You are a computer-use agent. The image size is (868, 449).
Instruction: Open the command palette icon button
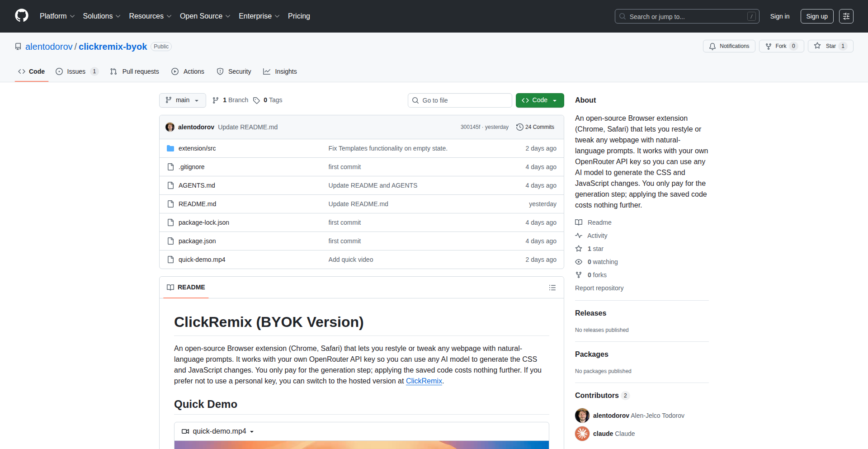[x=846, y=16]
